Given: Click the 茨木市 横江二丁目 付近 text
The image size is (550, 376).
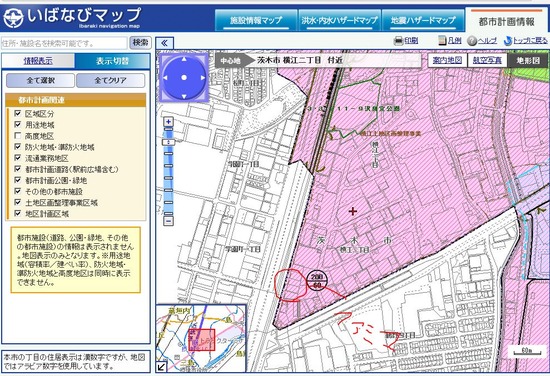Looking at the screenshot, I should coord(300,60).
